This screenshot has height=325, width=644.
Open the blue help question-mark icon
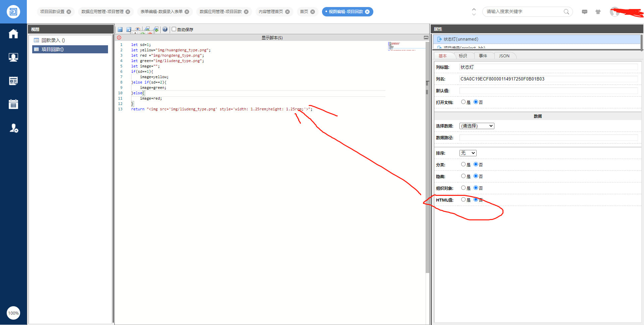point(165,30)
